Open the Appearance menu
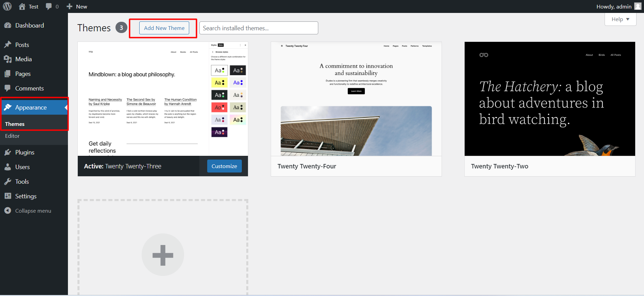Image resolution: width=644 pixels, height=296 pixels. [34, 108]
